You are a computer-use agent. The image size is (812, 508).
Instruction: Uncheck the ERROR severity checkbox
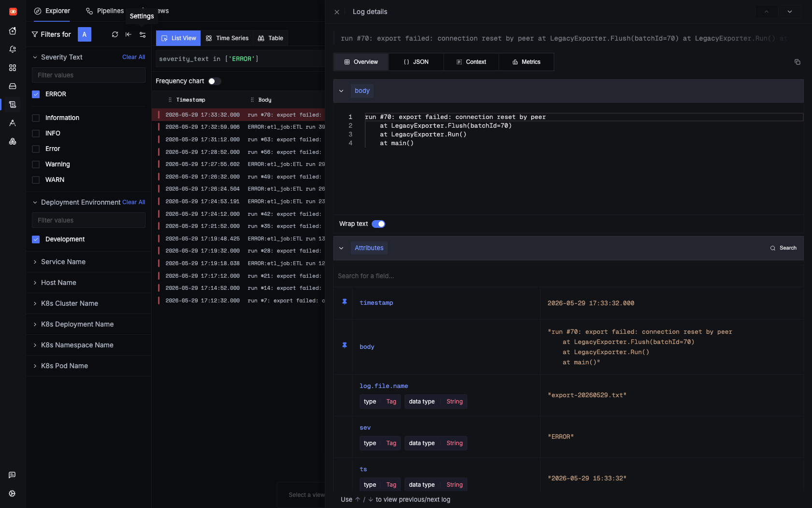[x=36, y=94]
